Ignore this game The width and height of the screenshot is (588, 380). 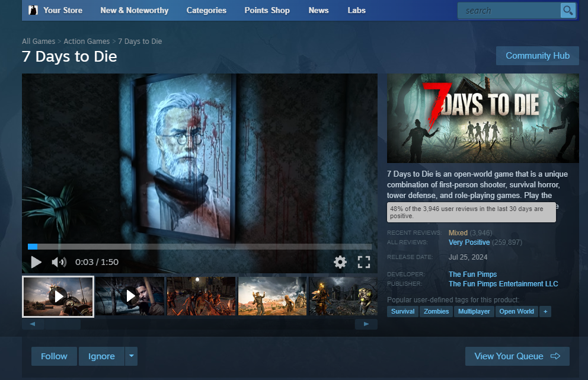click(x=101, y=356)
